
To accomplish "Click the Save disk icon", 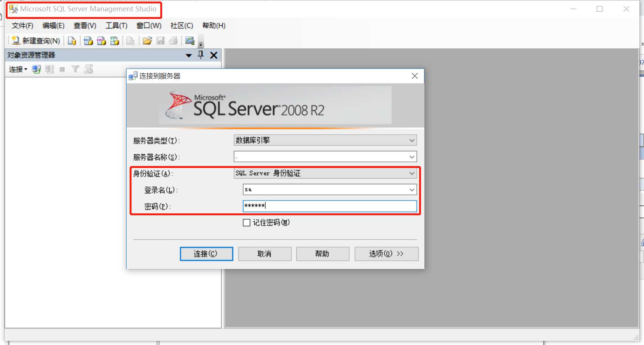I will pos(160,40).
